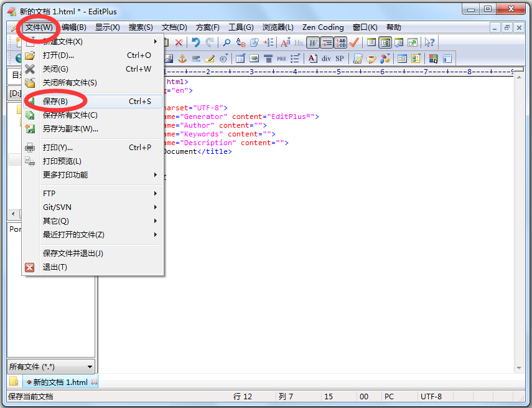Screen dimensions: 532x408
Task: Toggle line numbers with the 1AB 2CD icon
Action: pos(341,42)
